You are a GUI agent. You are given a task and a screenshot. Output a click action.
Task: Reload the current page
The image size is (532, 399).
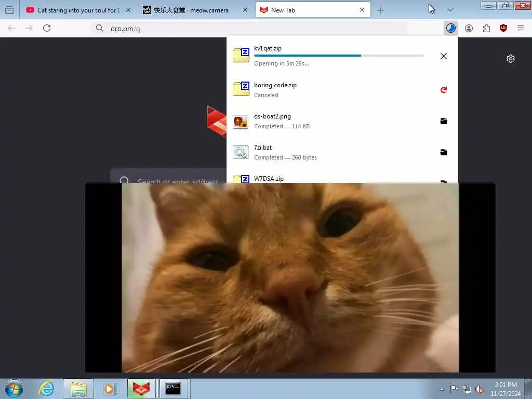47,28
